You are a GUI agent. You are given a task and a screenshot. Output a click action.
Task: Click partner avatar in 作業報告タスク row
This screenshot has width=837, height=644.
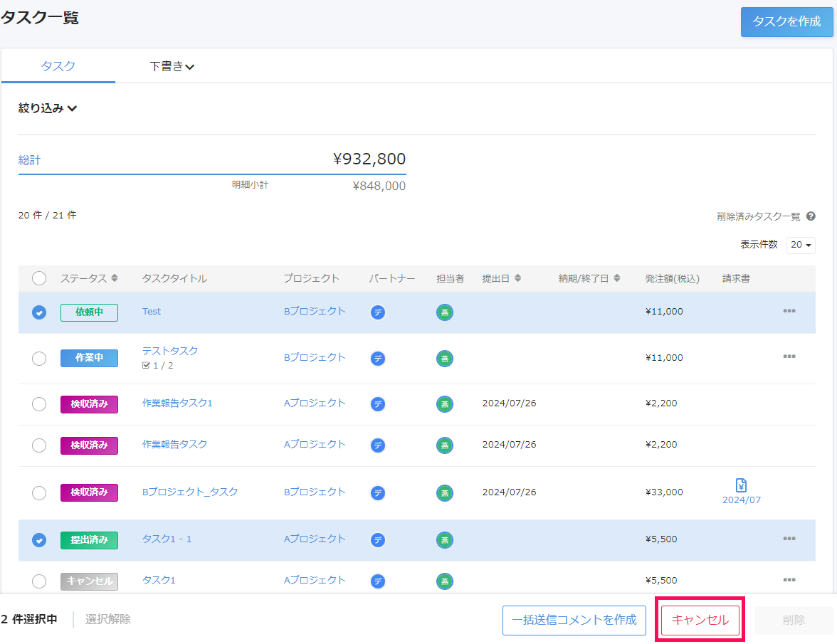pyautogui.click(x=378, y=445)
